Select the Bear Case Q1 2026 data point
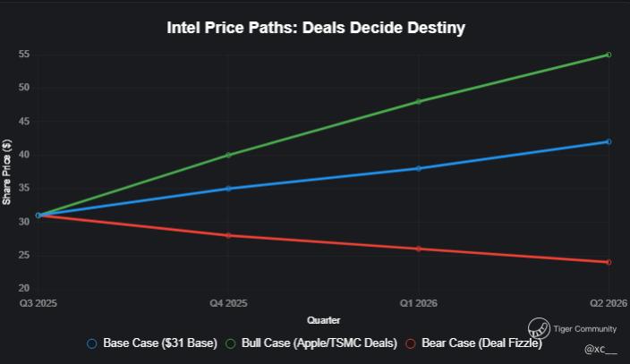The height and width of the screenshot is (364, 630). pos(418,250)
